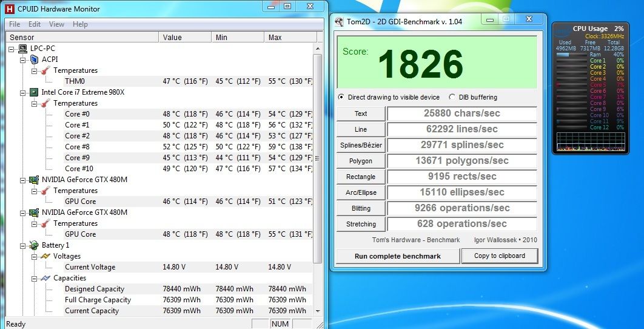Click the Capacities graph icon under Battery 1

(45, 278)
